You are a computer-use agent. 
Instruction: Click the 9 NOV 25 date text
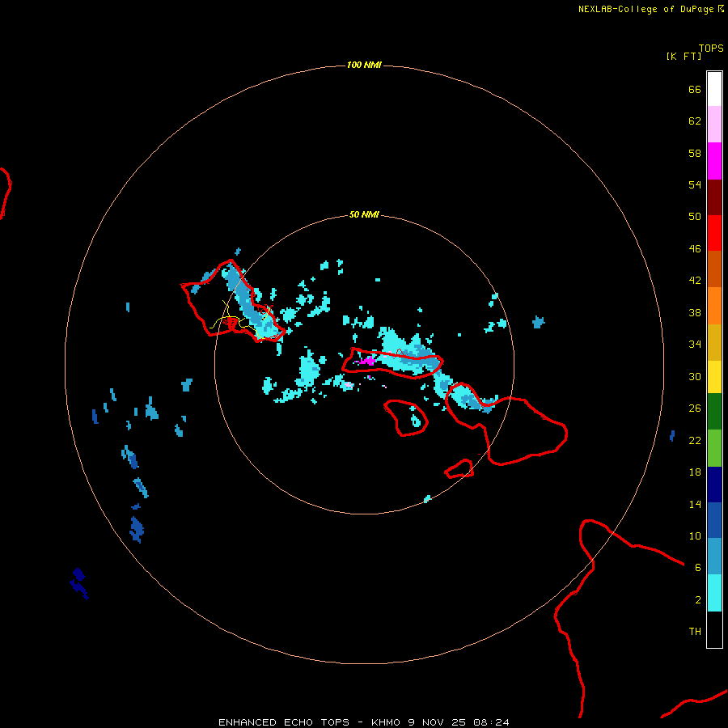tap(437, 722)
